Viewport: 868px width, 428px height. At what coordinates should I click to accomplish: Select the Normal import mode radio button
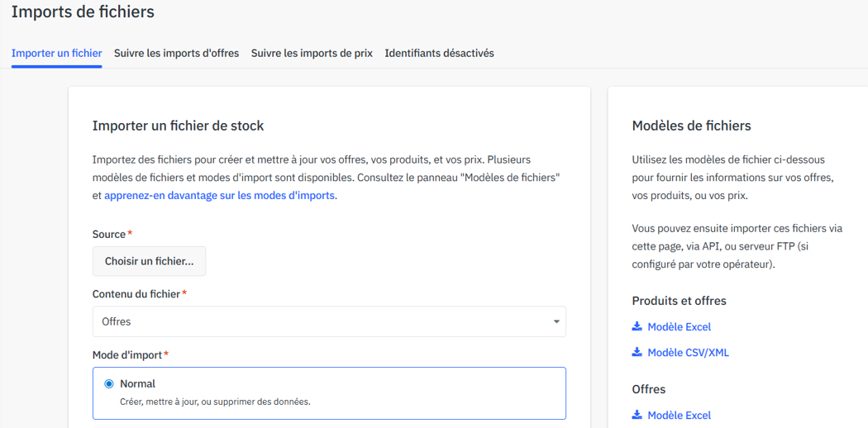(x=109, y=384)
